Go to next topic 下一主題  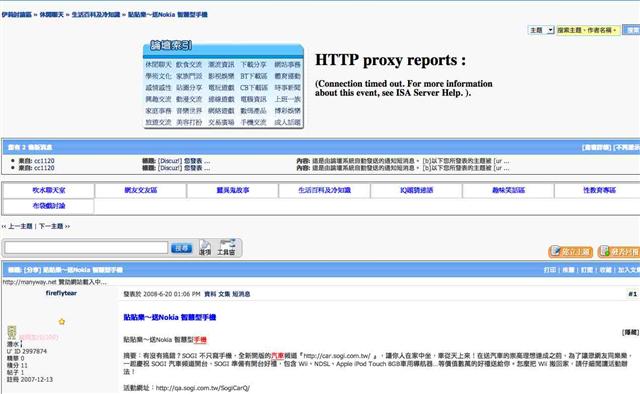51,226
